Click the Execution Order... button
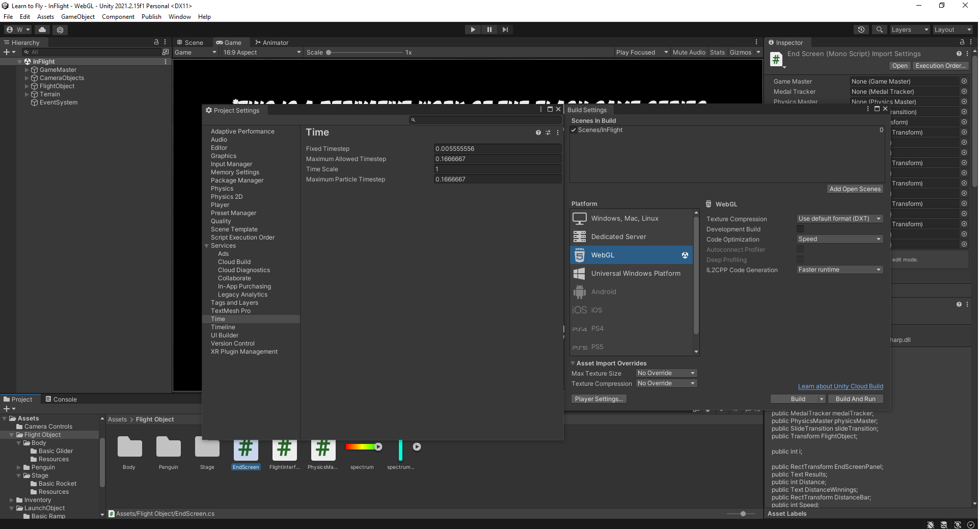The height and width of the screenshot is (529, 980). (x=940, y=66)
